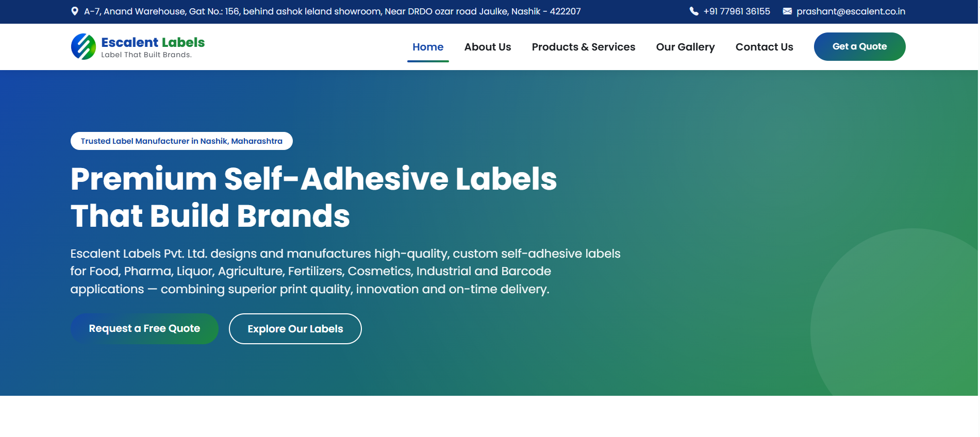Image resolution: width=980 pixels, height=437 pixels.
Task: Open Products & Services menu
Action: (584, 47)
